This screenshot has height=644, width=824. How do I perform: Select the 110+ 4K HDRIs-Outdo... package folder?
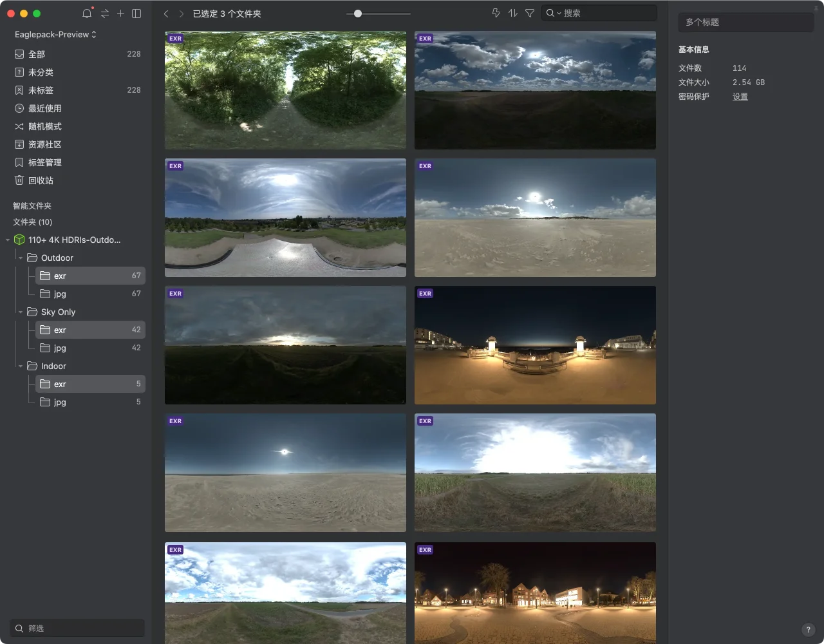(x=74, y=240)
